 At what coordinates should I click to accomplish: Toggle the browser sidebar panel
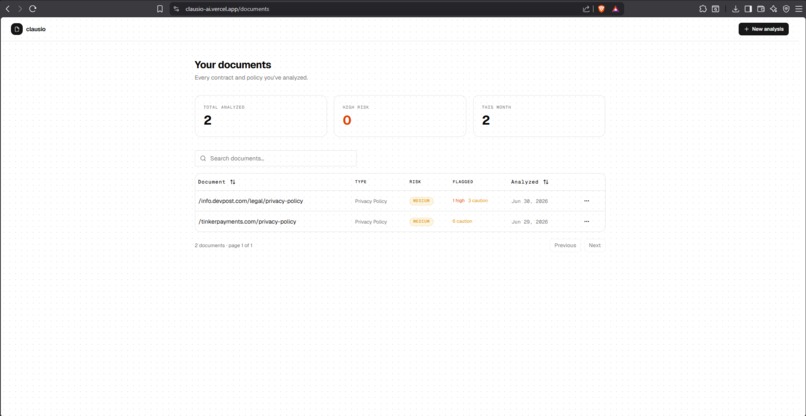click(x=748, y=9)
